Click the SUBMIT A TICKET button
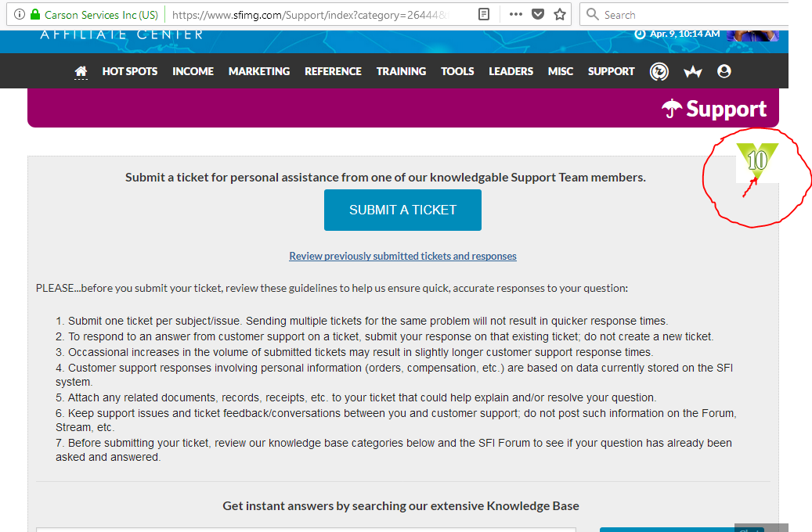Screen dimensions: 812x532 click(x=403, y=210)
